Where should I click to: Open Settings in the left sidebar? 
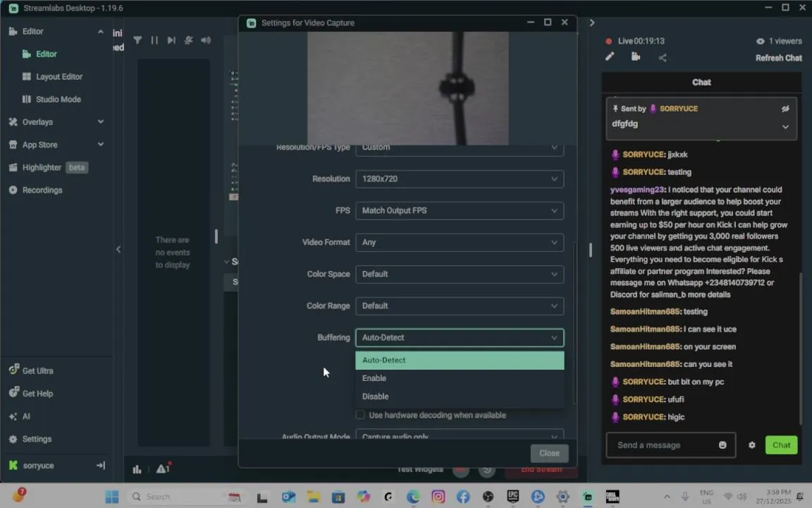coord(37,439)
